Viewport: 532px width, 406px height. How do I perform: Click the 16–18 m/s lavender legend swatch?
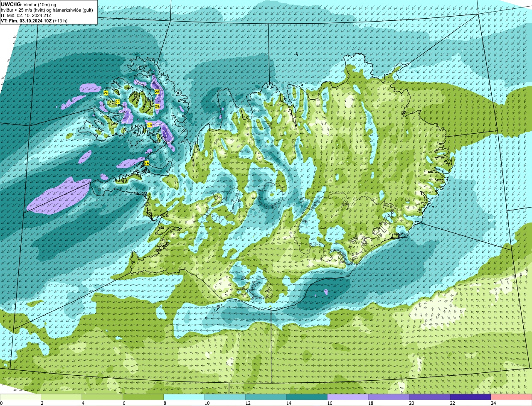click(348, 397)
